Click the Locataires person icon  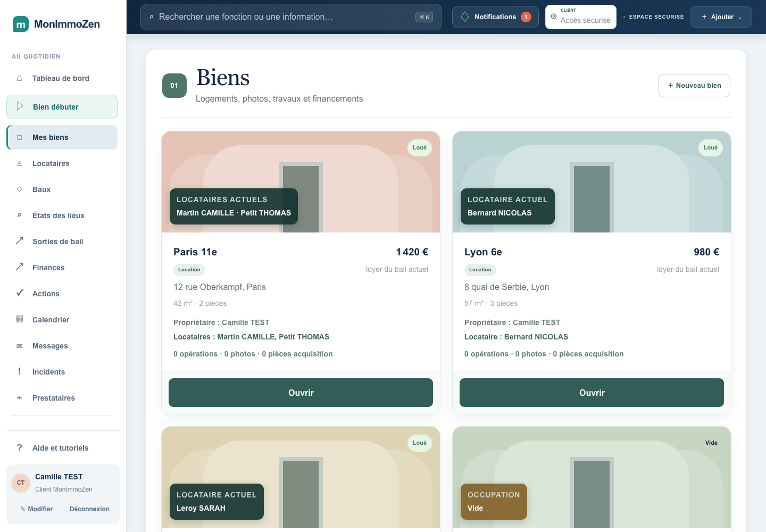point(20,163)
